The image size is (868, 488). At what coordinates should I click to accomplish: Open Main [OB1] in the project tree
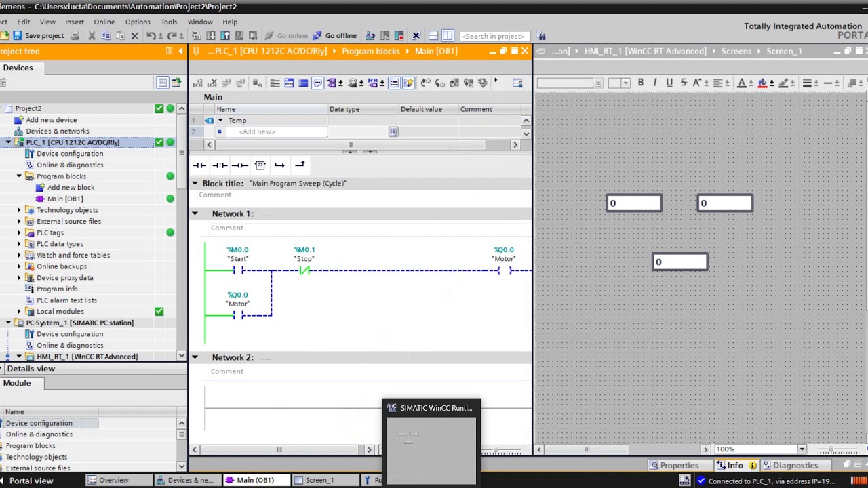[64, 199]
